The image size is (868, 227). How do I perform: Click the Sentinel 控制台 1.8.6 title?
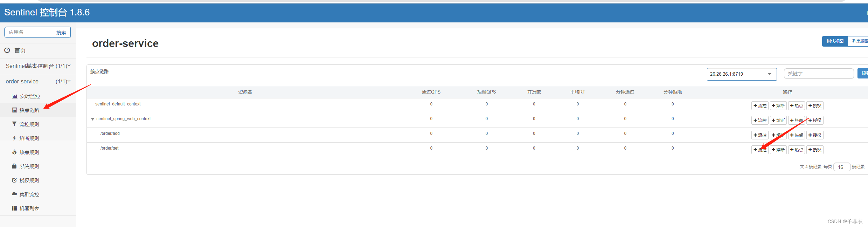pyautogui.click(x=47, y=12)
